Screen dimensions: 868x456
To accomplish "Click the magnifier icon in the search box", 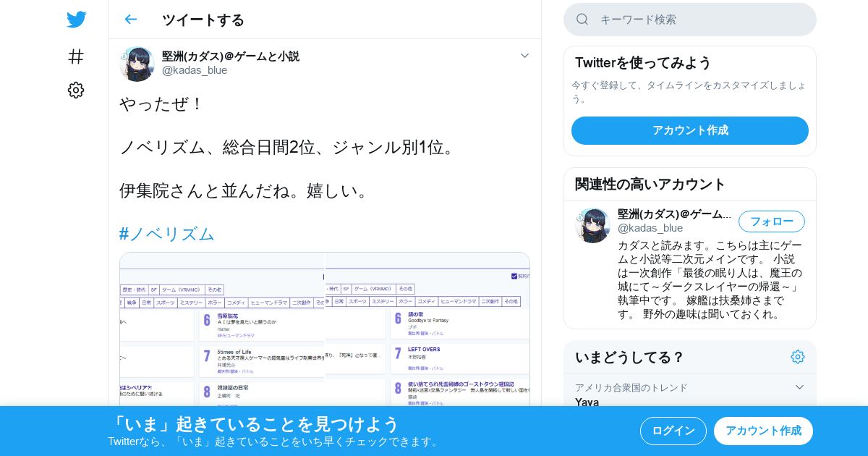I will (x=582, y=20).
